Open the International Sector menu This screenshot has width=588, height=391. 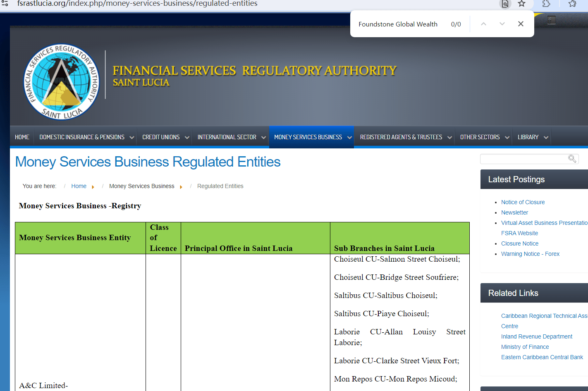point(227,137)
